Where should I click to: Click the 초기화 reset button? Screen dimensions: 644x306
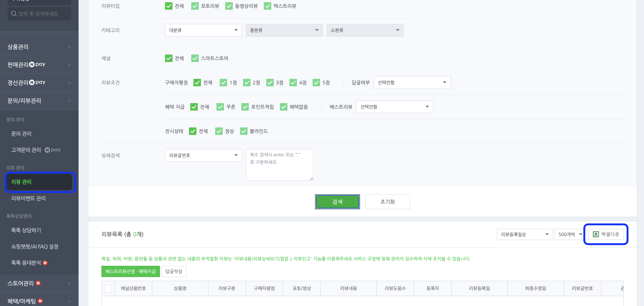pos(387,202)
